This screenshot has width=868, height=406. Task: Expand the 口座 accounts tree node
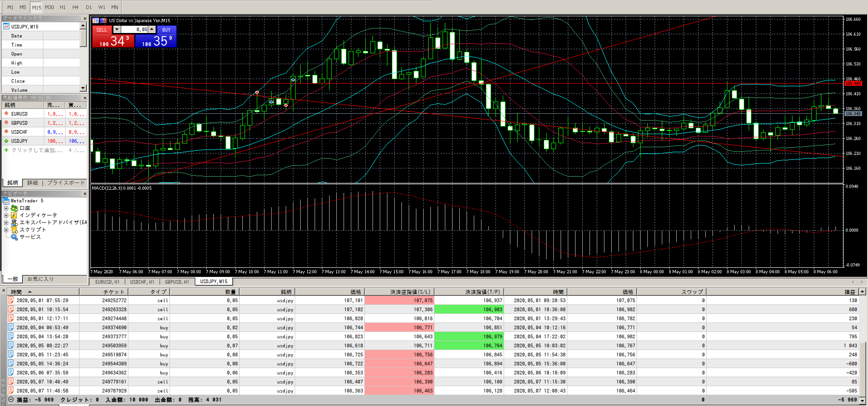(x=6, y=208)
